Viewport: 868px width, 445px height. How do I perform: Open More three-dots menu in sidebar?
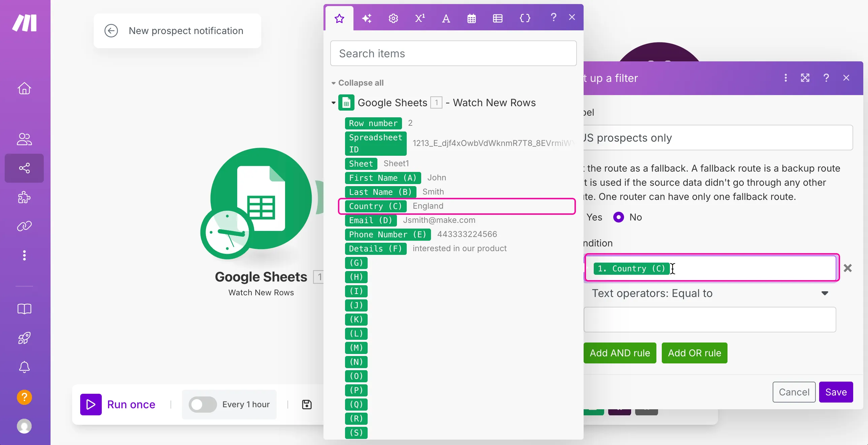[24, 255]
